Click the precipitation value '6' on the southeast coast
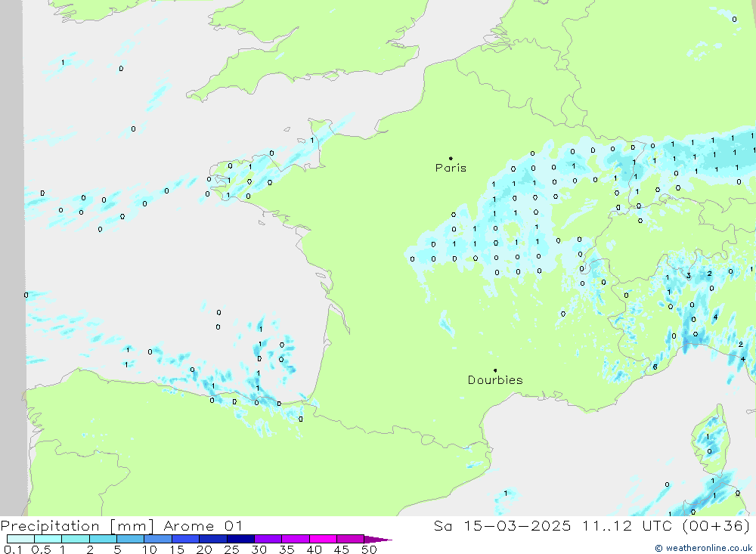The image size is (756, 554). (x=655, y=367)
